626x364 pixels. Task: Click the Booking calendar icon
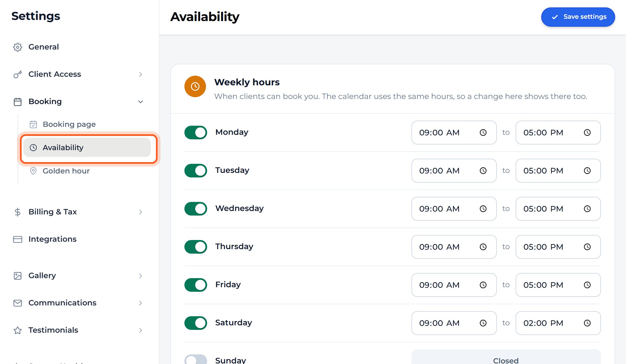(18, 102)
